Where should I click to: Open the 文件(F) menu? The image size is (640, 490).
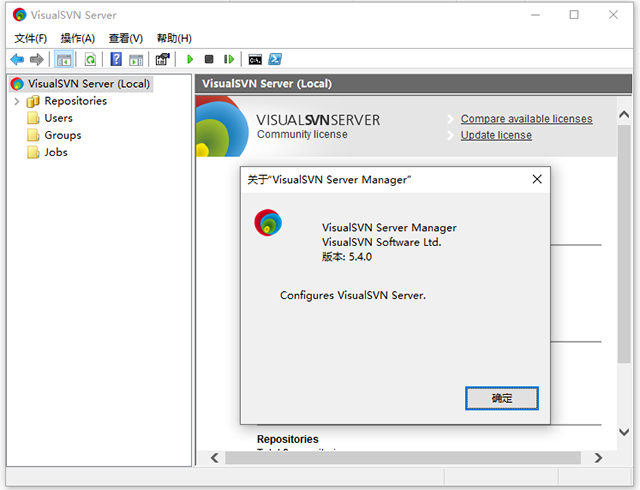(31, 38)
